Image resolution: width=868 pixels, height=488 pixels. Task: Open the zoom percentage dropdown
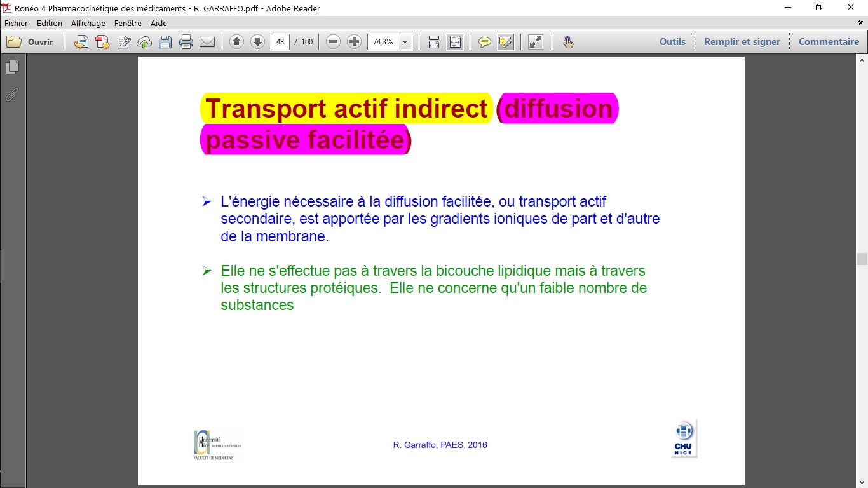405,42
